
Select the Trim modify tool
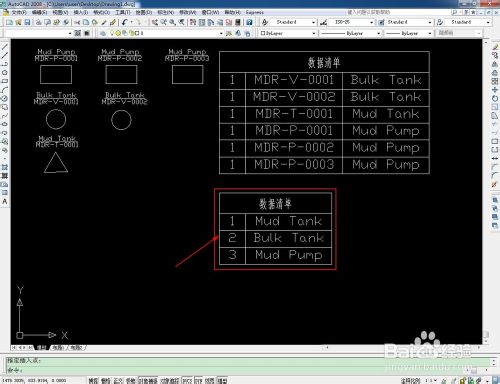(495, 124)
